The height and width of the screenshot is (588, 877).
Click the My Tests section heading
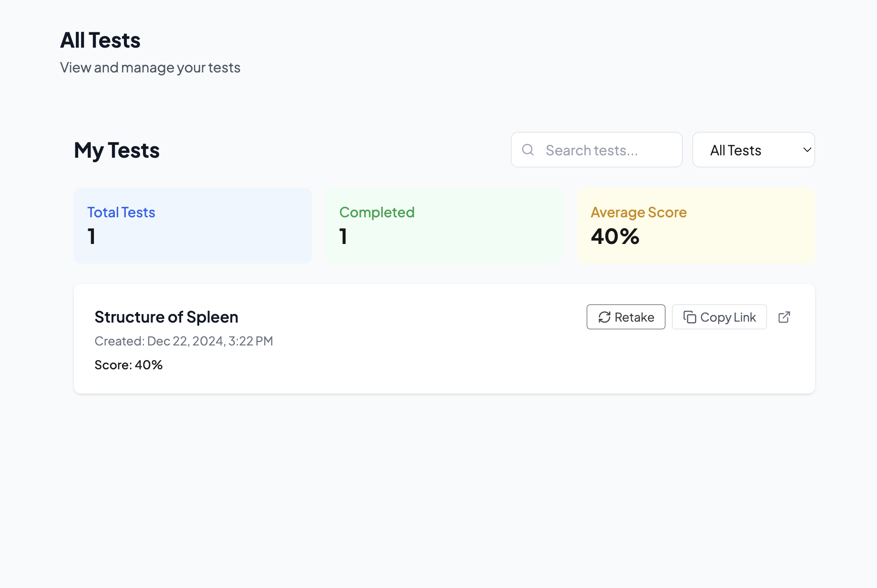pos(117,151)
